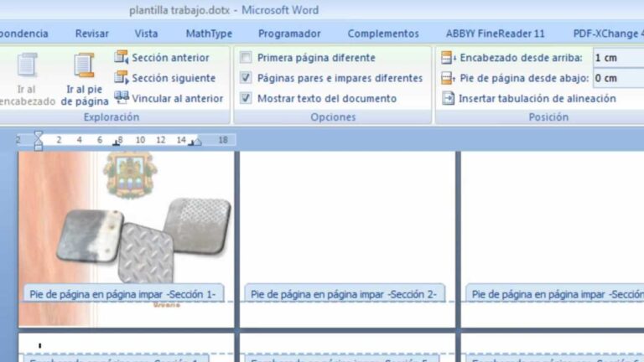Viewport: 644px width, 362px height.
Task: Click Insertar tabulación de alineación icon
Action: tap(448, 98)
